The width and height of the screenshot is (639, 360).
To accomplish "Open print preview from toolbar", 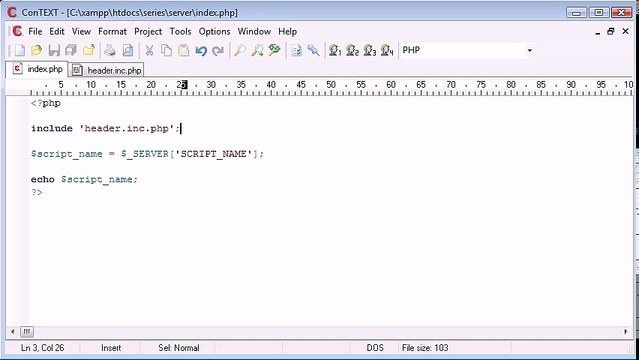I will pos(128,51).
